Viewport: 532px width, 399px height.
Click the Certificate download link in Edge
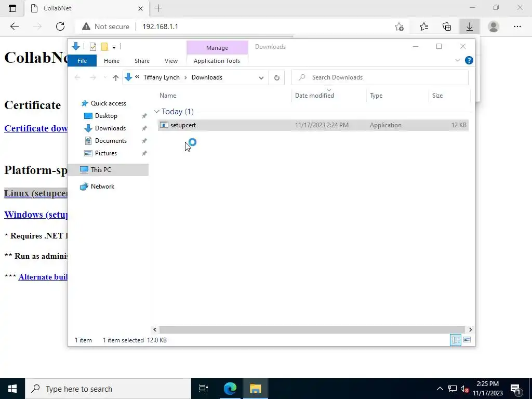click(36, 128)
